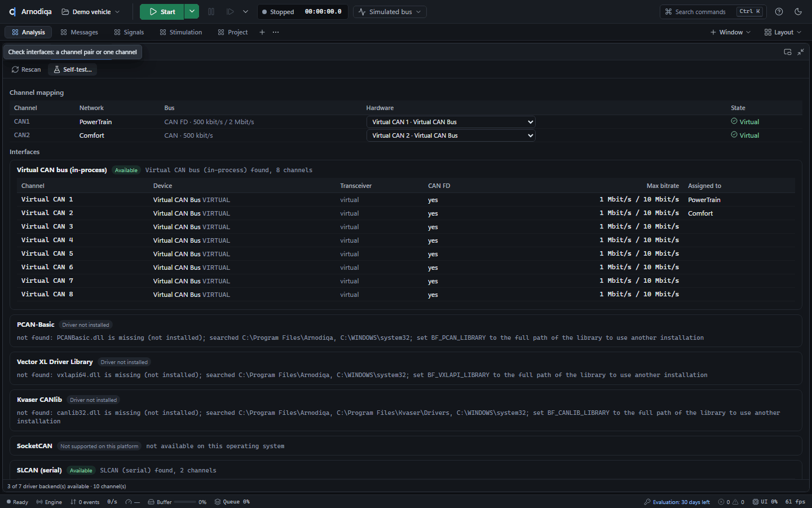Open the Layout menu
812x508 pixels.
click(x=783, y=32)
